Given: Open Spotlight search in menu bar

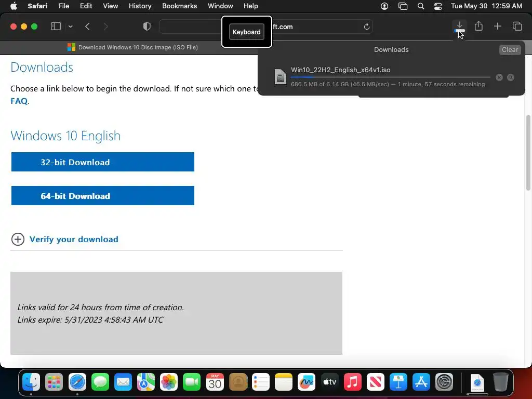Looking at the screenshot, I should 421,6.
